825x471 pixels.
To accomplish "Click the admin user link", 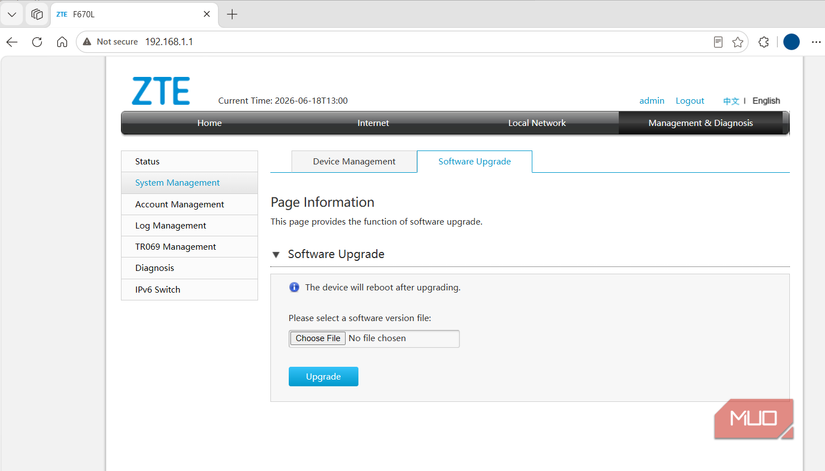I will (651, 101).
